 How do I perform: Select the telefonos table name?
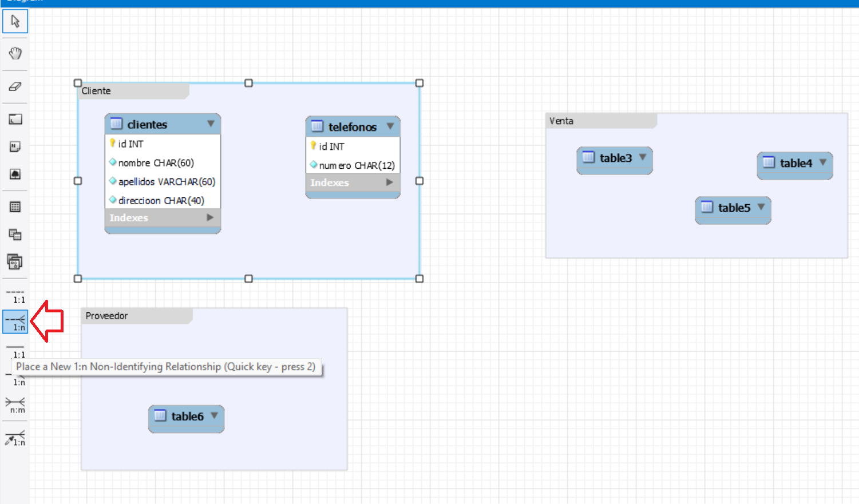pyautogui.click(x=353, y=127)
